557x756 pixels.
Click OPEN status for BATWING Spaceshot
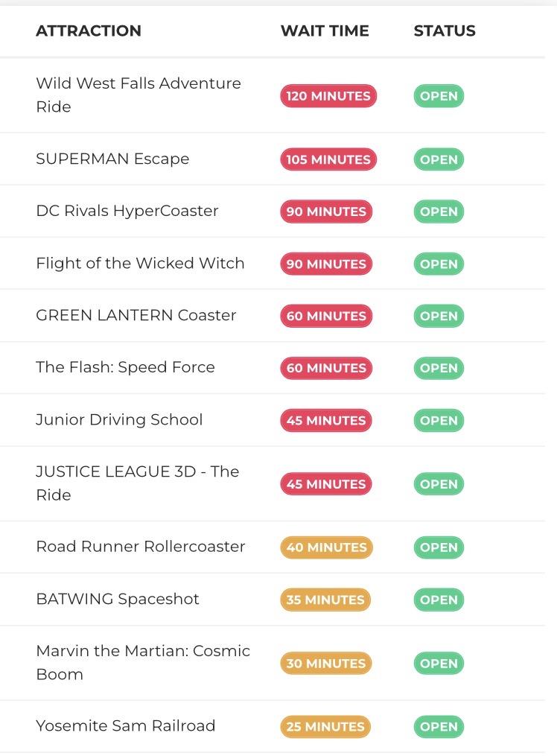click(439, 600)
